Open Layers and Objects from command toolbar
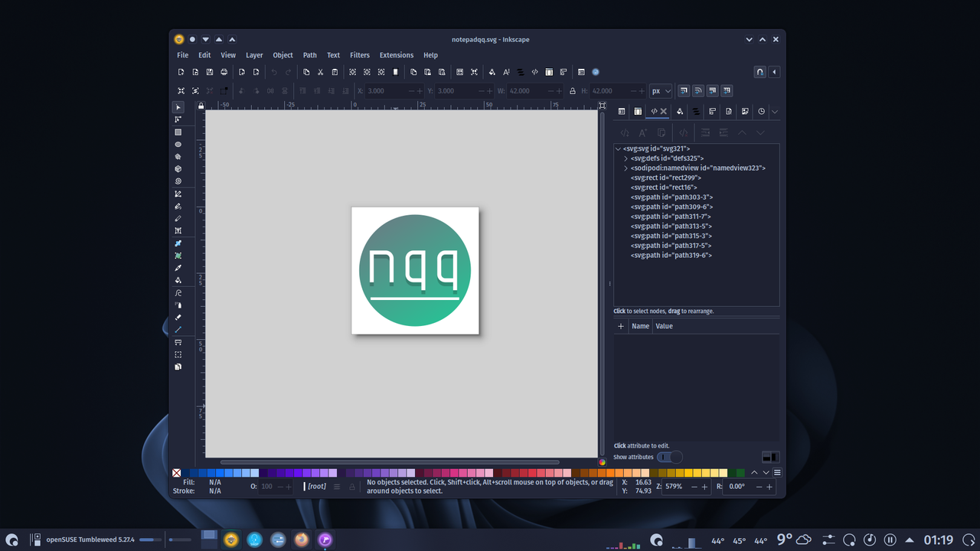The width and height of the screenshot is (980, 551). [521, 72]
